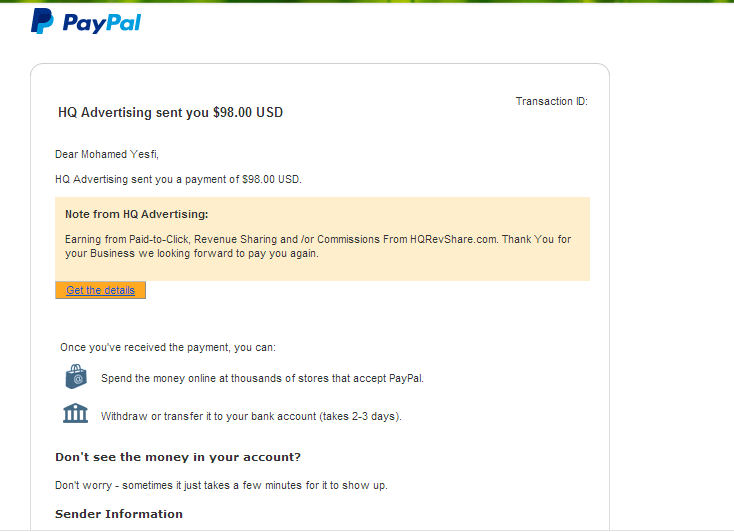Screen dimensions: 734x532
Task: Click Withdraw or transfer to bank text
Action: point(251,416)
